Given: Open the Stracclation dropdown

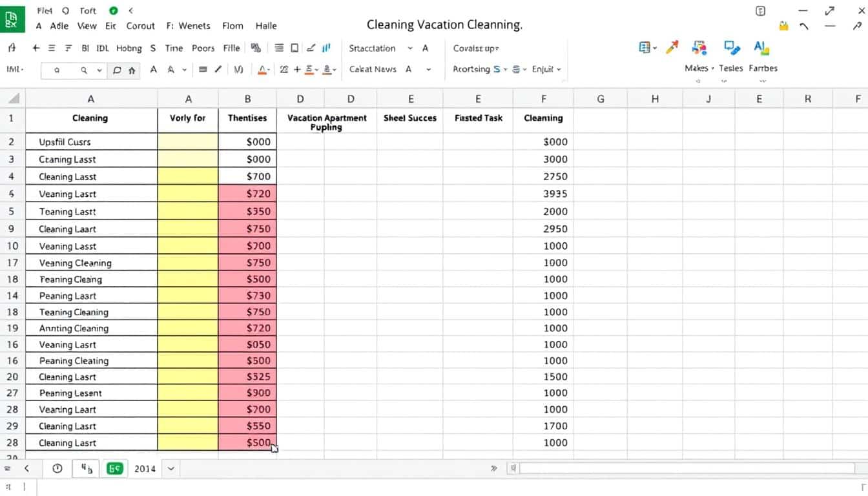Looking at the screenshot, I should click(x=409, y=48).
